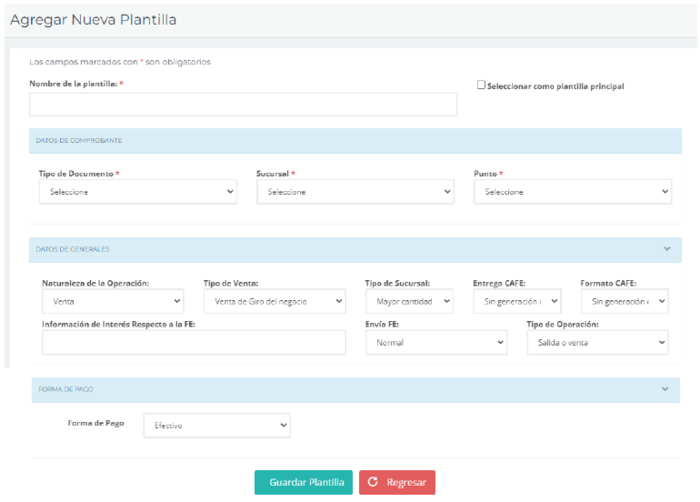The height and width of the screenshot is (502, 700).
Task: Open the Tipo de Venta dropdown
Action: coord(274,301)
